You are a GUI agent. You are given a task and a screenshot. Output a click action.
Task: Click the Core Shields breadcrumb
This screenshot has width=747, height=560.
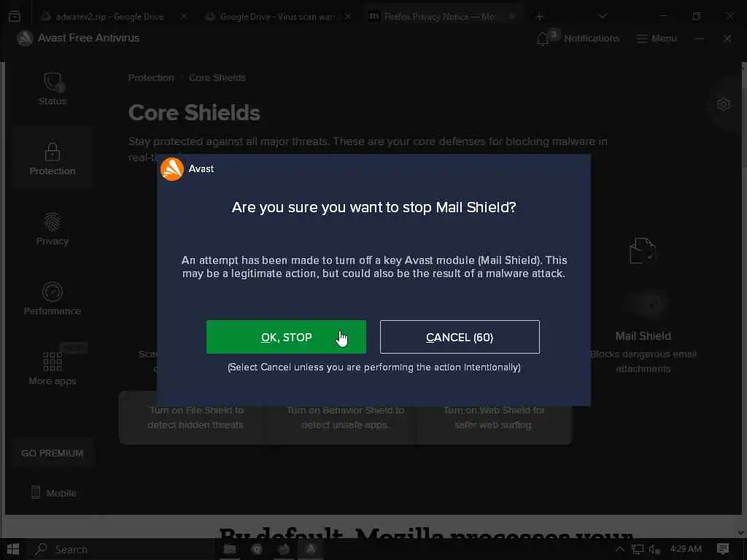[217, 77]
